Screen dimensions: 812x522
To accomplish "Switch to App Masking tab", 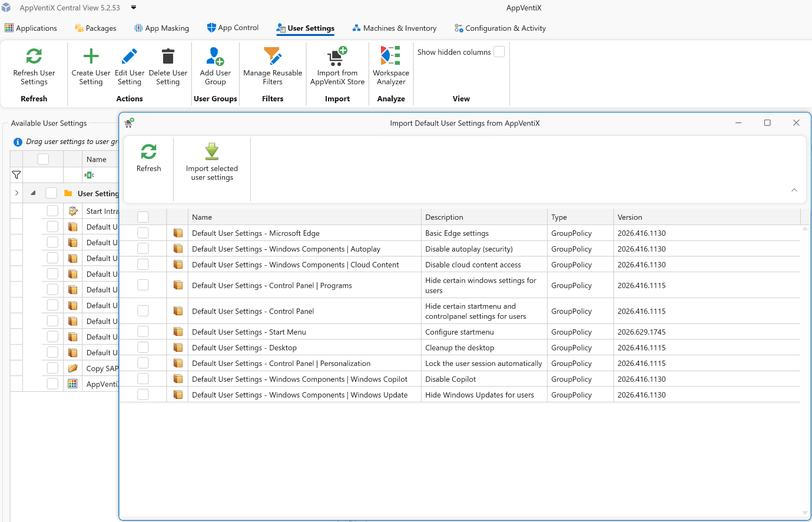I will 162,28.
